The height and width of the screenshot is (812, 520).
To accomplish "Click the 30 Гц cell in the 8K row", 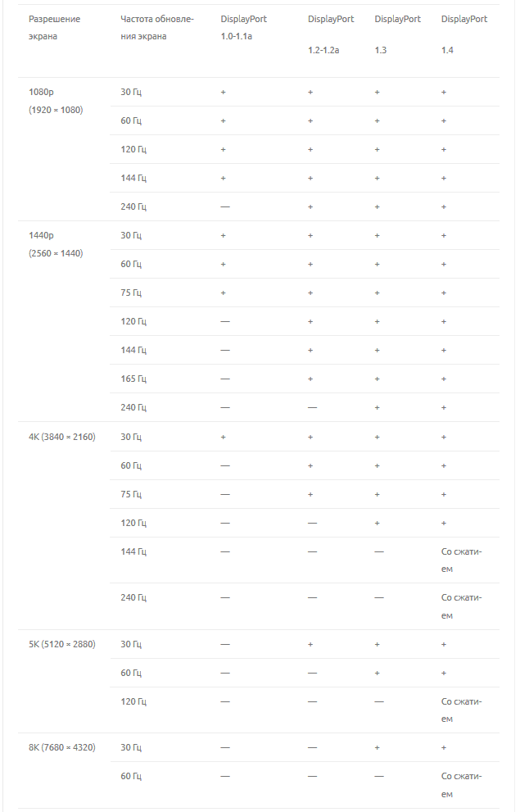I will (x=131, y=747).
